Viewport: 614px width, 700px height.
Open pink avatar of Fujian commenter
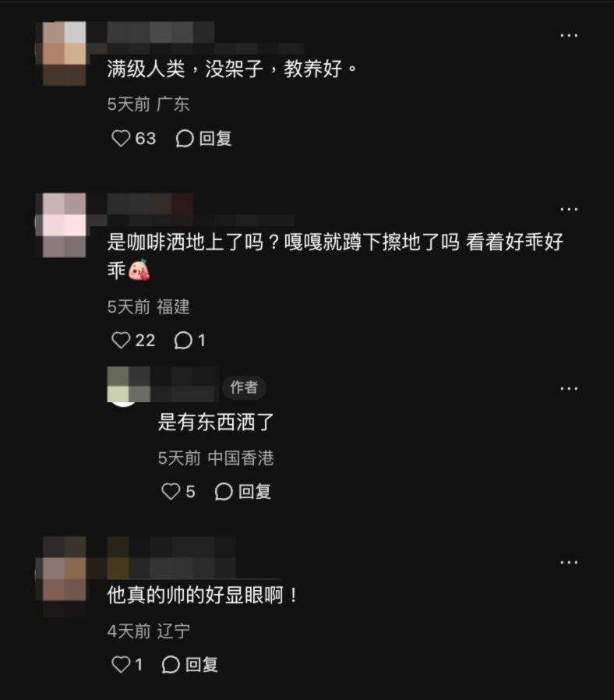click(x=64, y=225)
